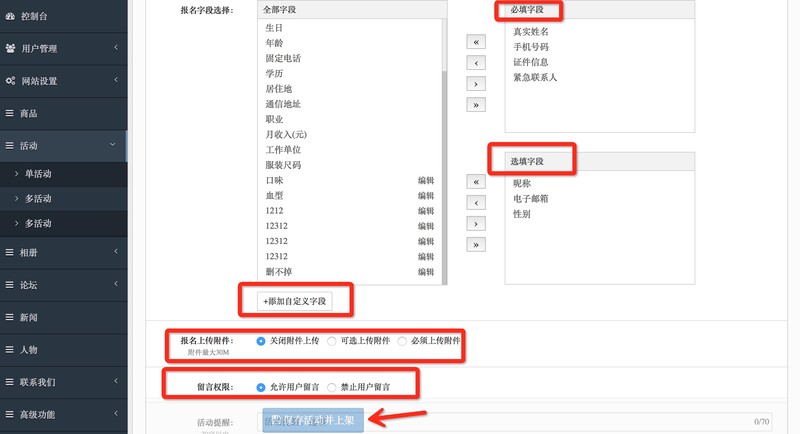
Task: Click 编辑 link for 1212 field
Action: coord(426,211)
